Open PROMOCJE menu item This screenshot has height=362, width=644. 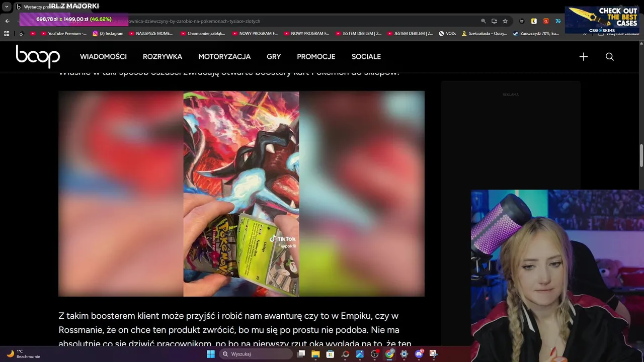[x=316, y=57]
